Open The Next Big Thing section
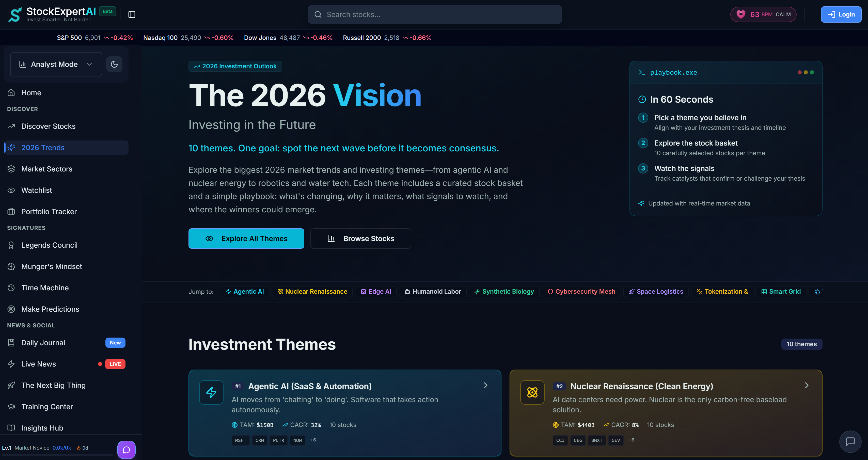 (53, 385)
